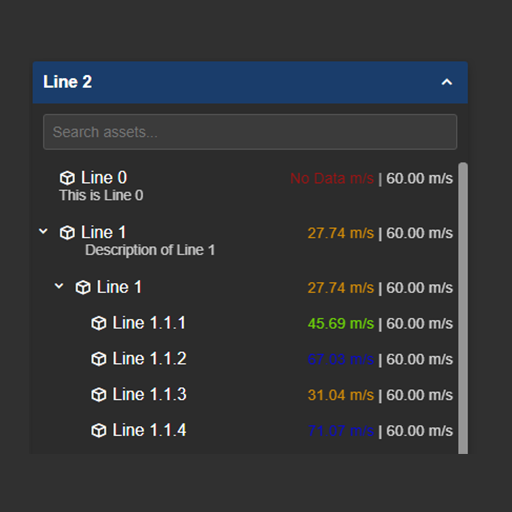Click the cube icon beside Line 1.1.1
The width and height of the screenshot is (512, 512).
[x=99, y=323]
